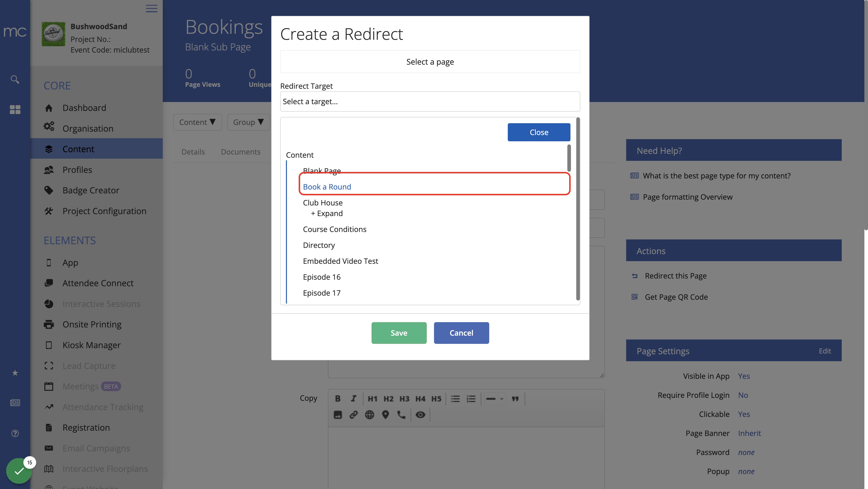Open the search icon in left rail
The image size is (868, 489).
[15, 79]
